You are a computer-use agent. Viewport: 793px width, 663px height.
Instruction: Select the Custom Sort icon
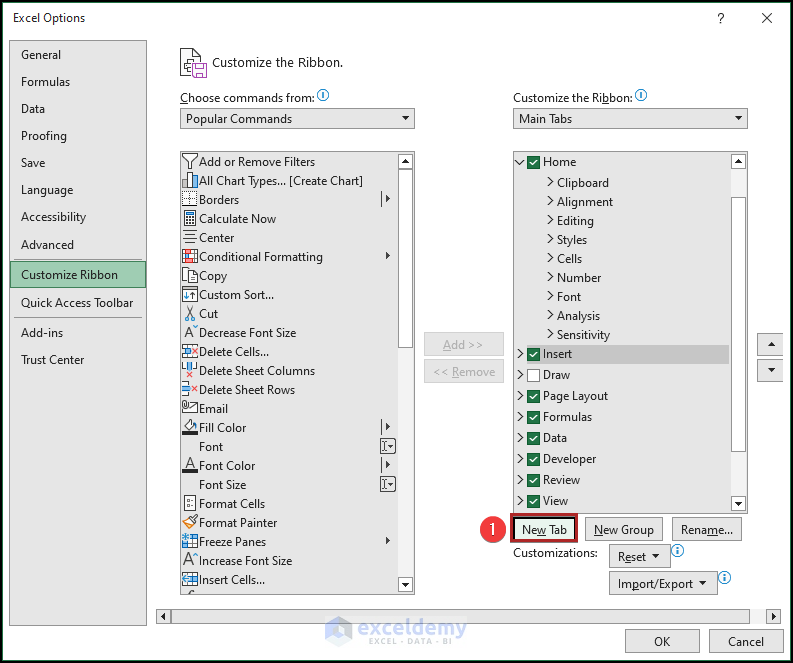[190, 294]
